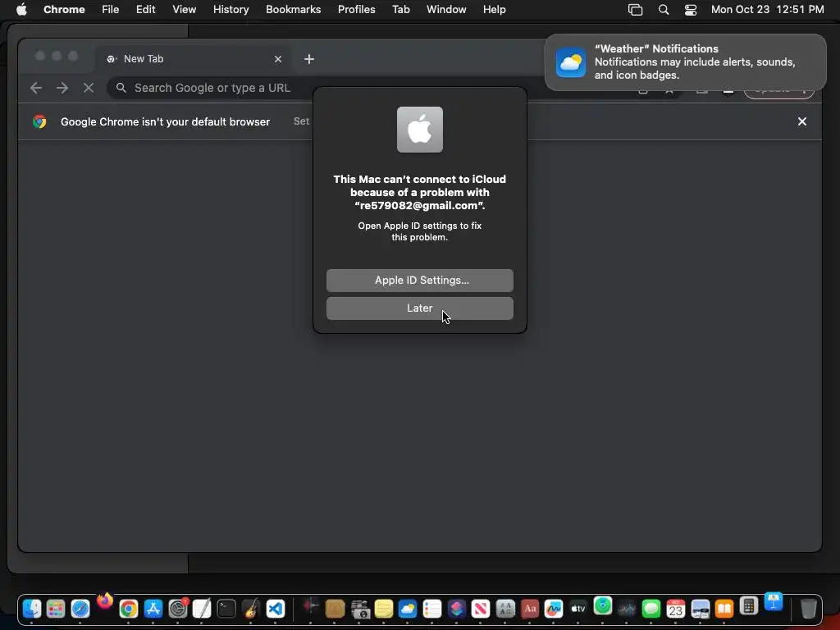The width and height of the screenshot is (840, 630).
Task: Launch Terminal from the Dock
Action: (226, 609)
